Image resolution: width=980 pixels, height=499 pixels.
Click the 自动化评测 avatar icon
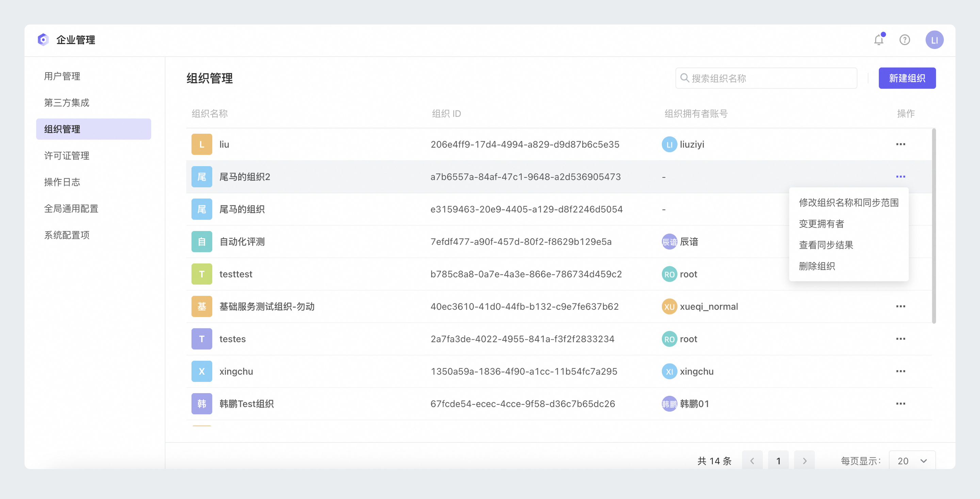[x=202, y=242]
